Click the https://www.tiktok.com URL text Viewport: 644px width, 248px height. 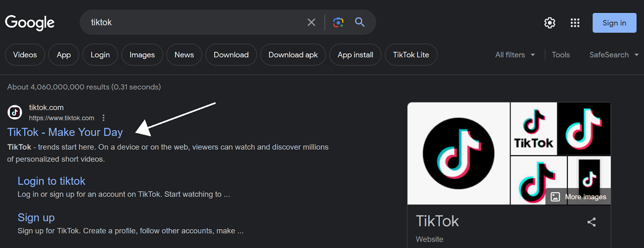(62, 118)
